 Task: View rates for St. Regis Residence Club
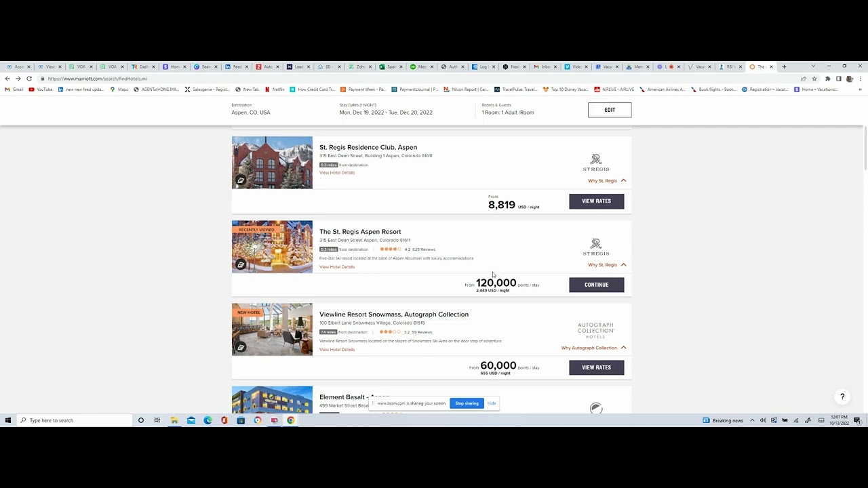(596, 201)
